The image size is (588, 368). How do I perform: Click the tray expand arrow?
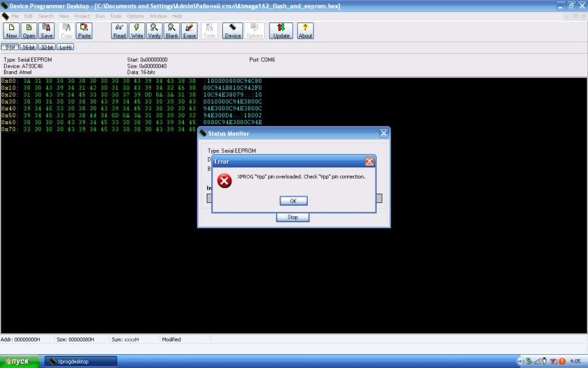520,361
